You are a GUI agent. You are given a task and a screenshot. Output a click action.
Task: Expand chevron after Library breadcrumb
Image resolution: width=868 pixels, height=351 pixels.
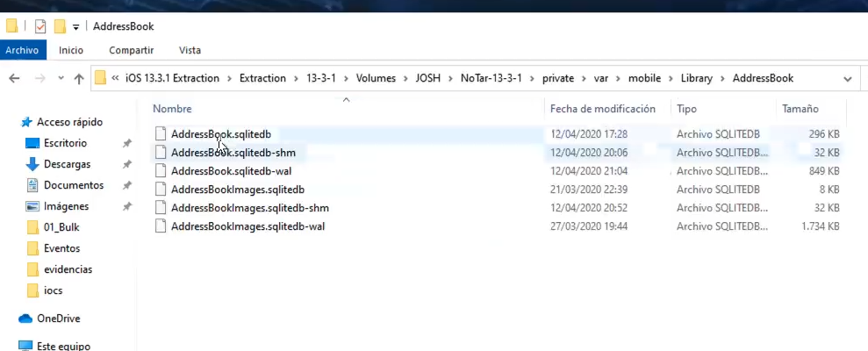click(723, 79)
